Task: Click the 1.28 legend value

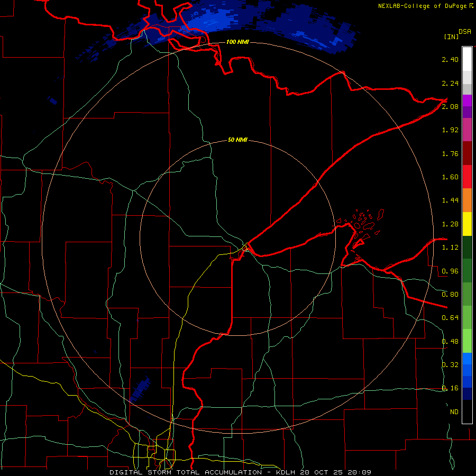Action: point(450,224)
